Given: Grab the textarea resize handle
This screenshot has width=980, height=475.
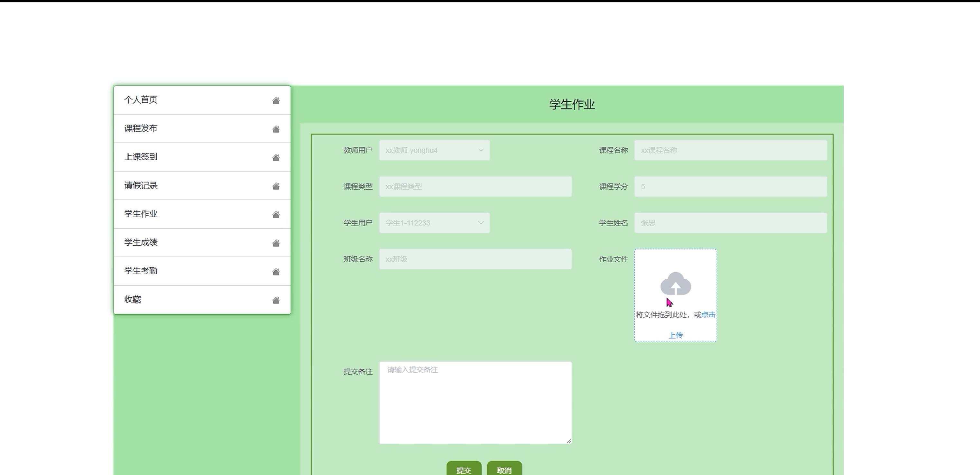Looking at the screenshot, I should 569,441.
